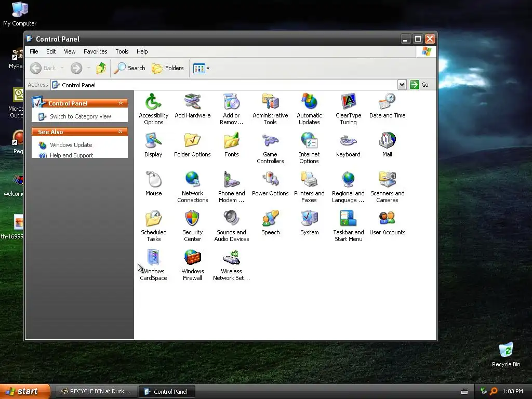The image size is (532, 399).
Task: Select the Recycle Bin desktop icon
Action: [x=506, y=355]
